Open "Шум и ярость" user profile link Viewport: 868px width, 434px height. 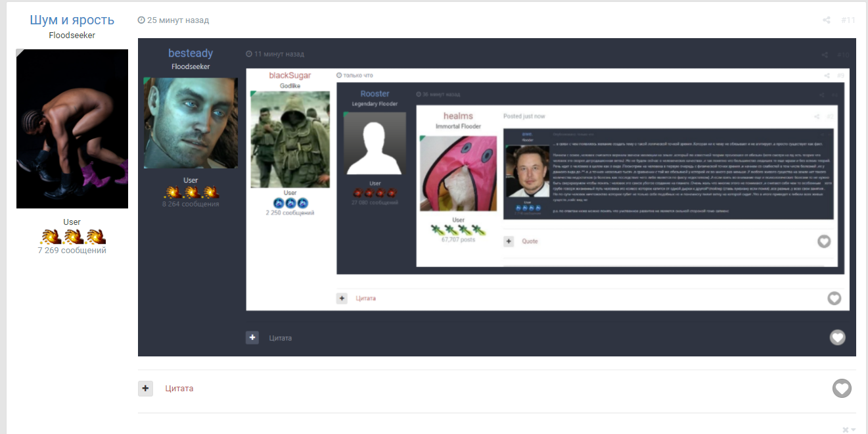tap(72, 20)
